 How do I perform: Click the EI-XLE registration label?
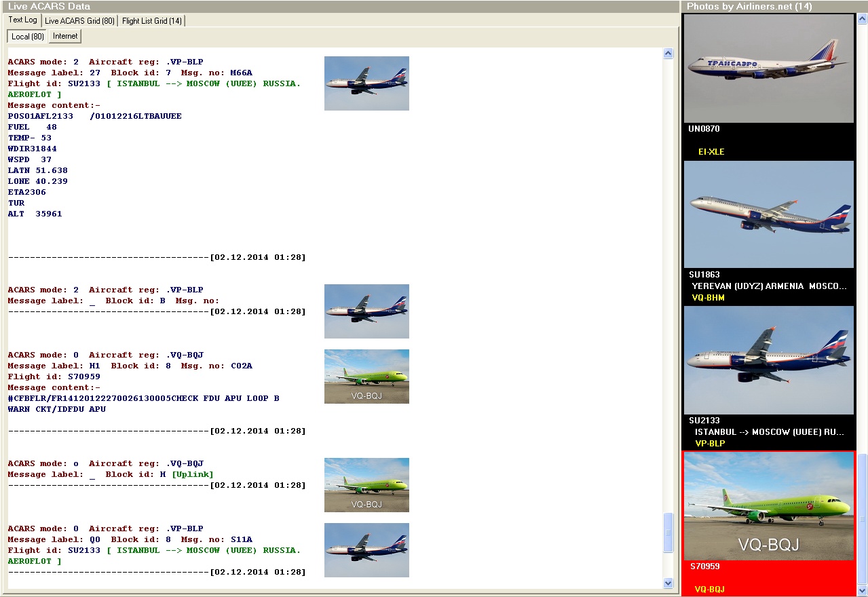click(711, 152)
